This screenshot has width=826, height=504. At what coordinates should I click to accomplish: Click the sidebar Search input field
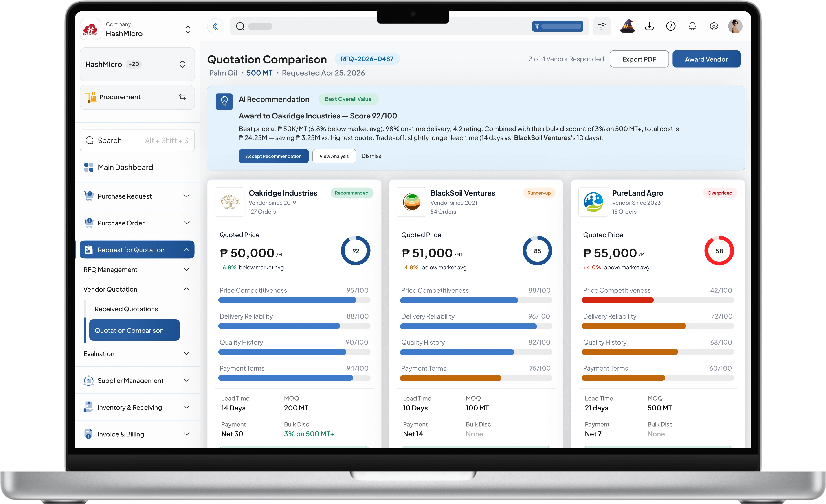click(x=137, y=140)
